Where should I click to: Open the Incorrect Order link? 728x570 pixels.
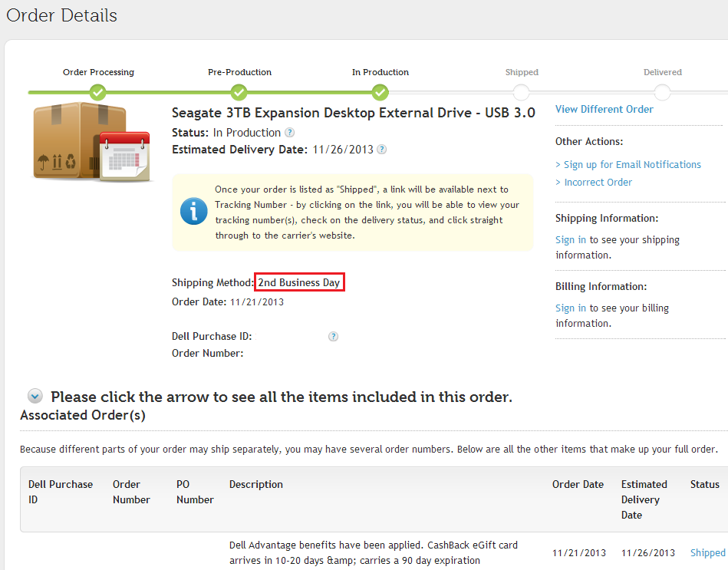[x=598, y=182]
